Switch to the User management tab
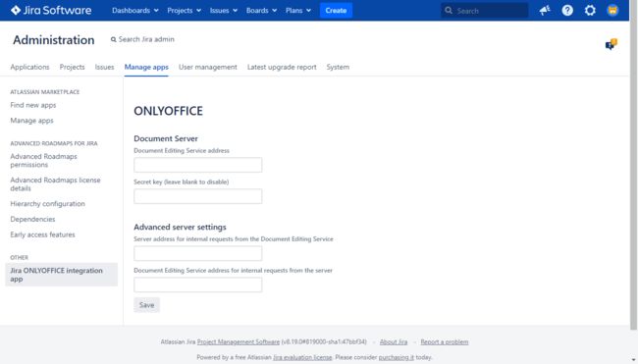The image size is (638, 364). 207,67
